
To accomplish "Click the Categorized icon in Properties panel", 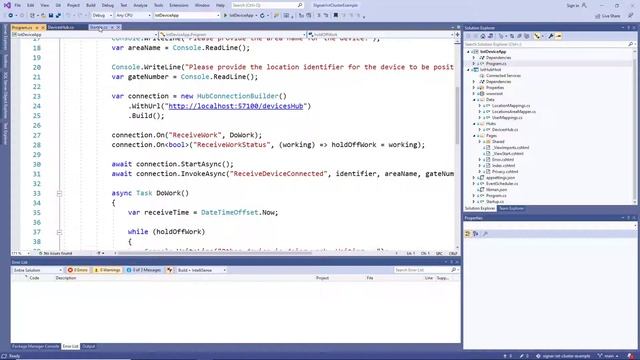I will 468,234.
